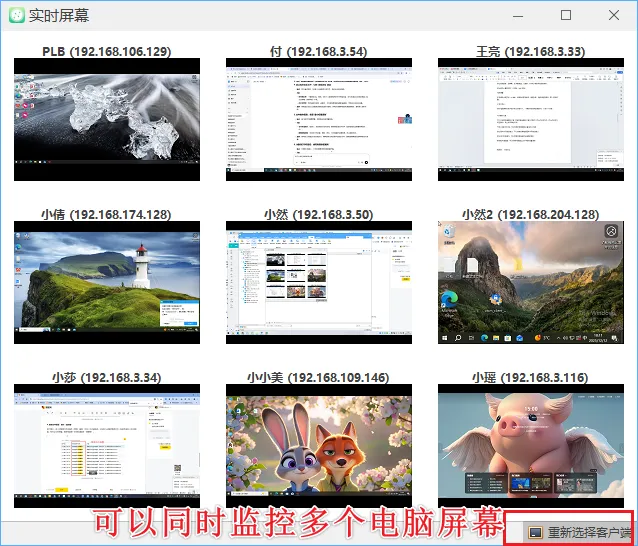
Task: Select the label 小小美 (192.168.109.146)
Action: click(318, 378)
